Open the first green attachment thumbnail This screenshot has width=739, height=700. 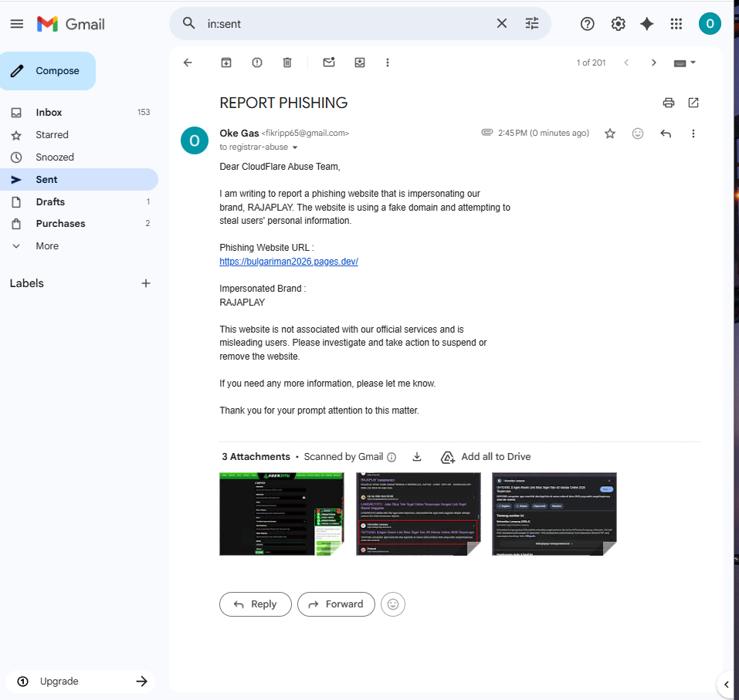(282, 514)
